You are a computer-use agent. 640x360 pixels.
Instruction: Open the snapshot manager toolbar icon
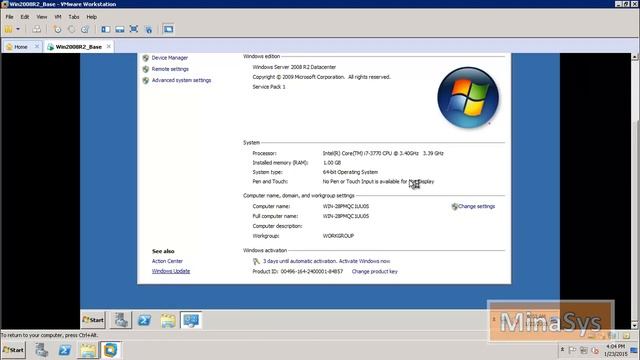point(85,29)
